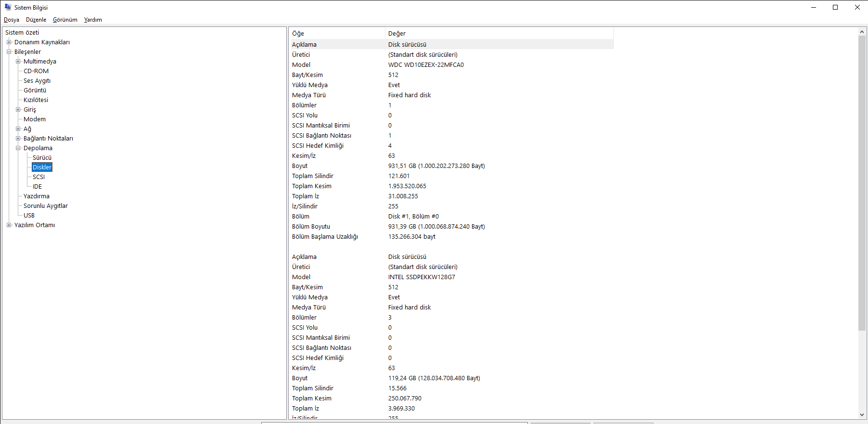This screenshot has height=424, width=868.
Task: Click the 135.266.304 bayt value
Action: click(412, 237)
